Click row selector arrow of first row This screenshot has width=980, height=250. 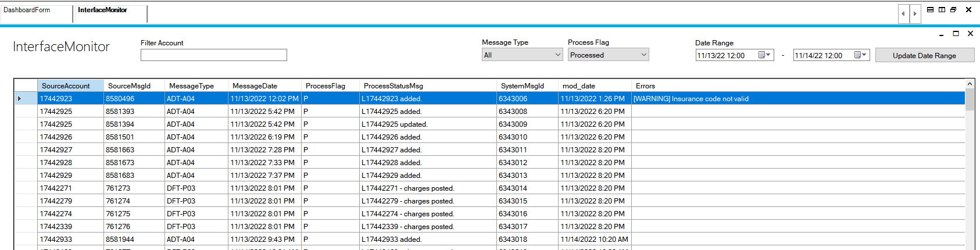20,99
